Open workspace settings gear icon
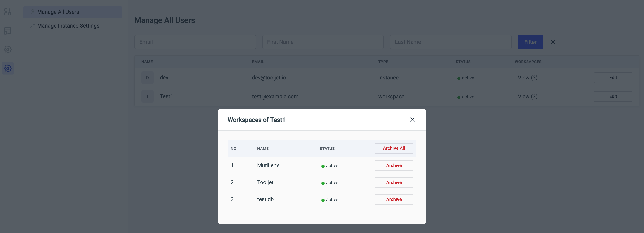644x233 pixels. [8, 49]
